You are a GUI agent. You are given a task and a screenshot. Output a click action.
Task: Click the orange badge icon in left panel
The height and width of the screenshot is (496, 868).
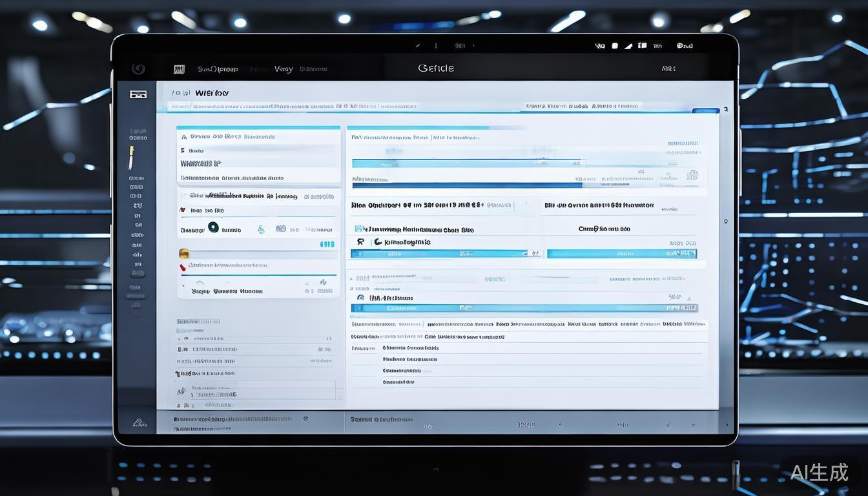point(184,253)
